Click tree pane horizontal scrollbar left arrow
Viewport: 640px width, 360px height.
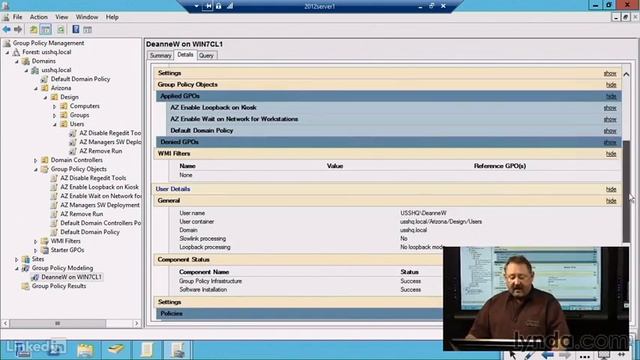tap(5, 323)
